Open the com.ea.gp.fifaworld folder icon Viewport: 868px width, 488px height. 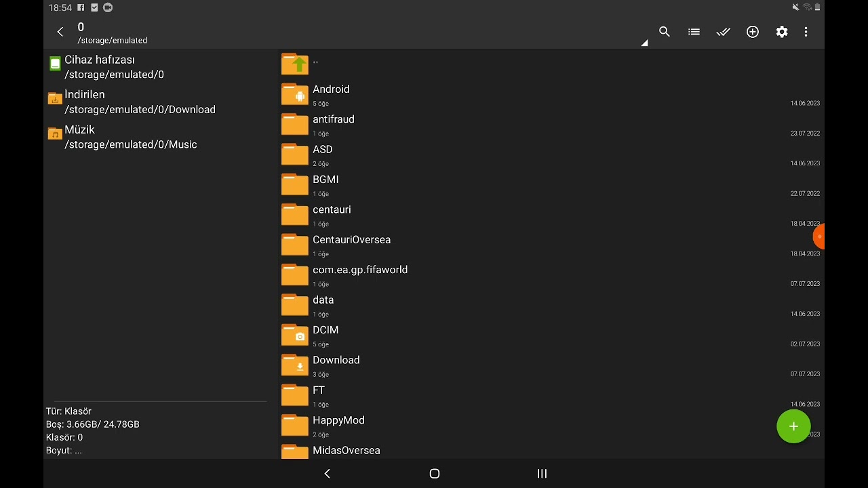pos(295,274)
